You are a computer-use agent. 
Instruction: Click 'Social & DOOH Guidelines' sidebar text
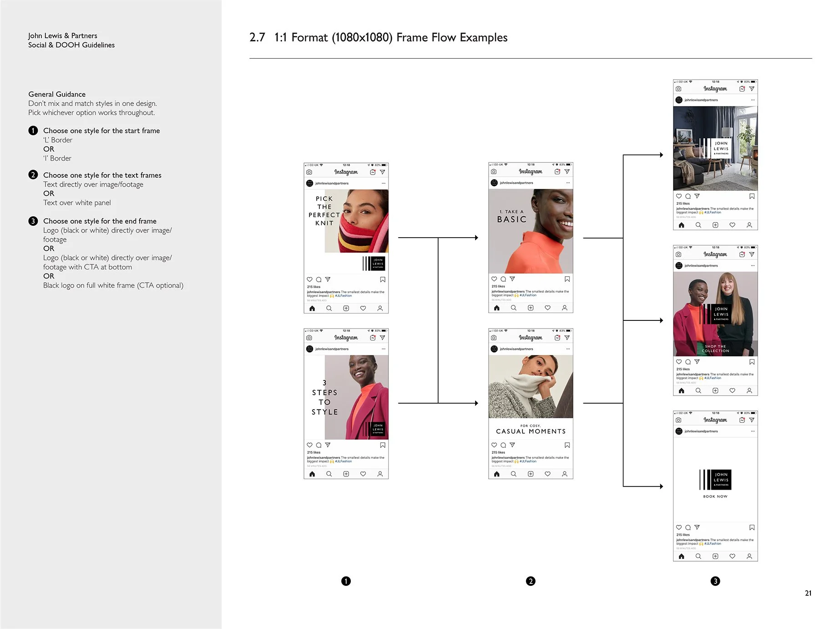(71, 45)
